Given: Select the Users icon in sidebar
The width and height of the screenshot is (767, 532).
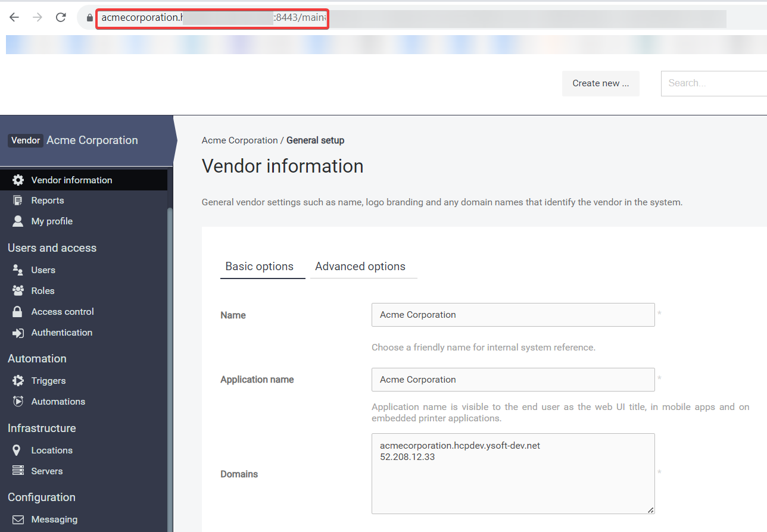Looking at the screenshot, I should (18, 270).
